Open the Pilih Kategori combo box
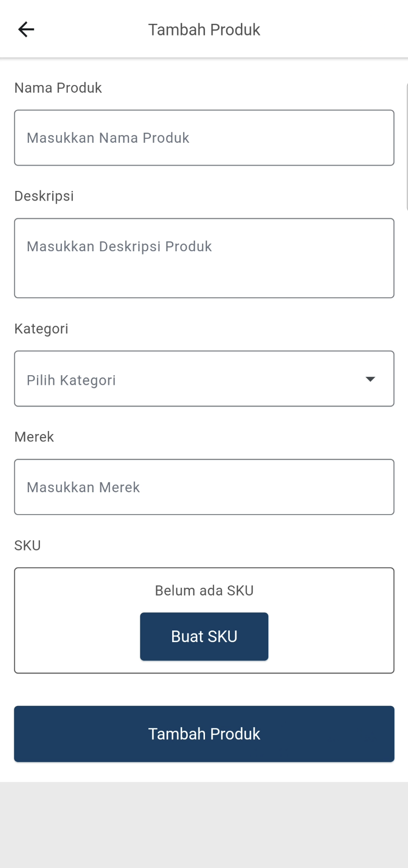This screenshot has width=408, height=868. (192, 379)
